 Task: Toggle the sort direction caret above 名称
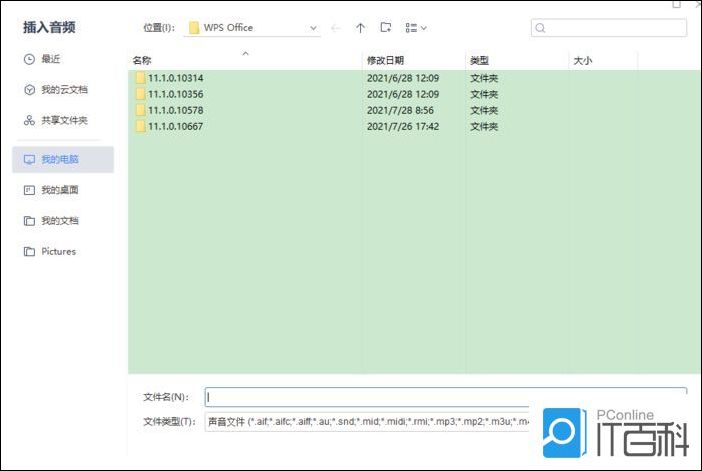(245, 53)
